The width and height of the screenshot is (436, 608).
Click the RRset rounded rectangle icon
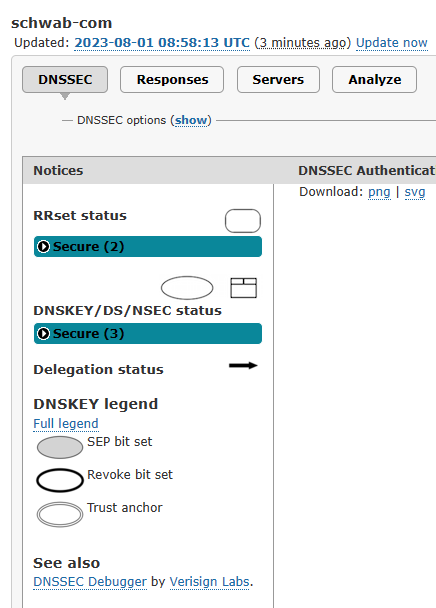tap(243, 221)
